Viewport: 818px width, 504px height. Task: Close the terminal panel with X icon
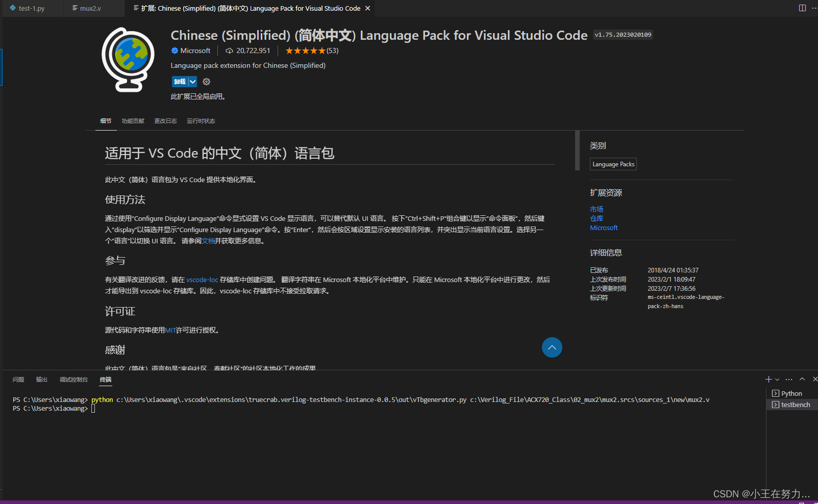coord(815,379)
